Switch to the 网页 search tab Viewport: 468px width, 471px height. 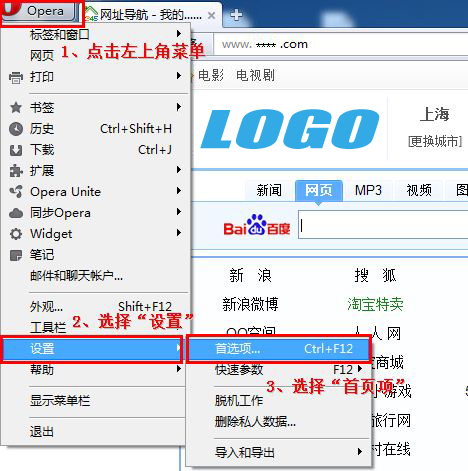click(x=319, y=190)
